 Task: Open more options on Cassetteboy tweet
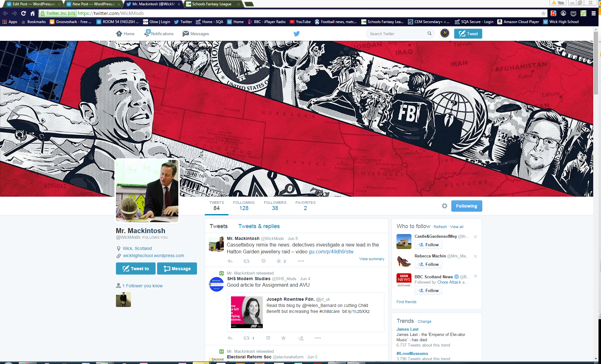pyautogui.click(x=301, y=261)
